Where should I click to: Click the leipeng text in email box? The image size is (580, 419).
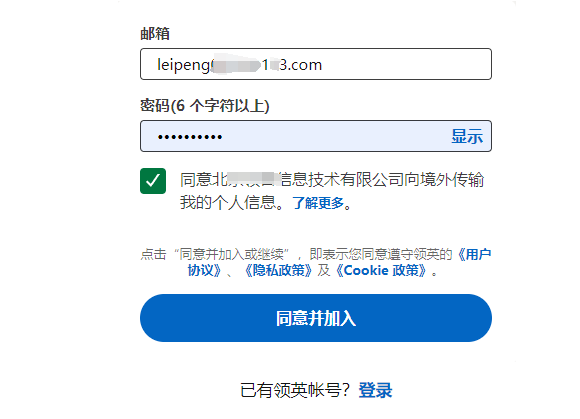[183, 65]
